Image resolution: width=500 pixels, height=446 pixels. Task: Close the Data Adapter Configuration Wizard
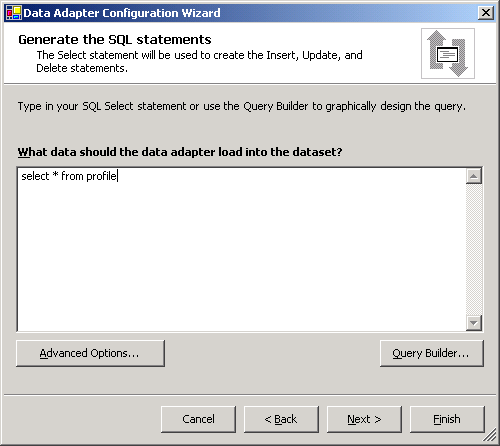[x=486, y=13]
